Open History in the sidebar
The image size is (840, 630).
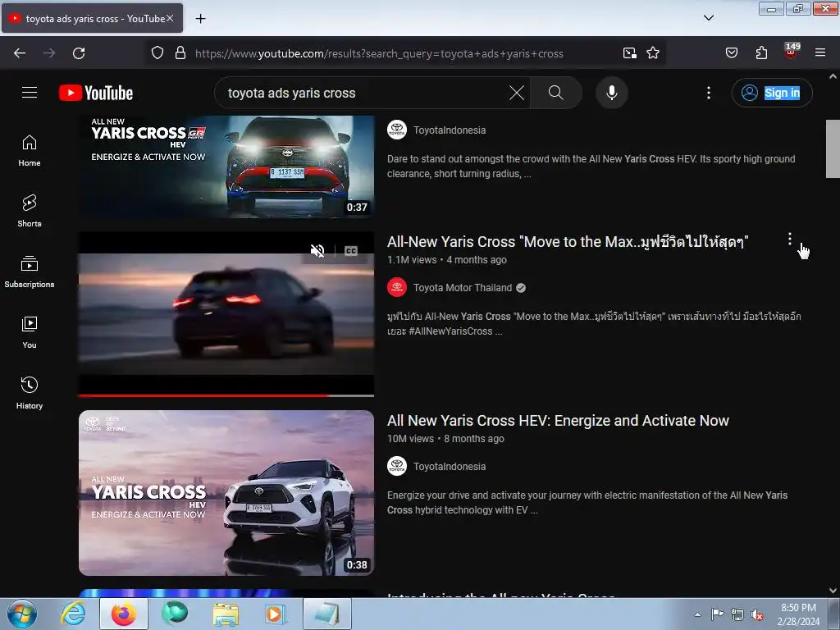pos(30,393)
